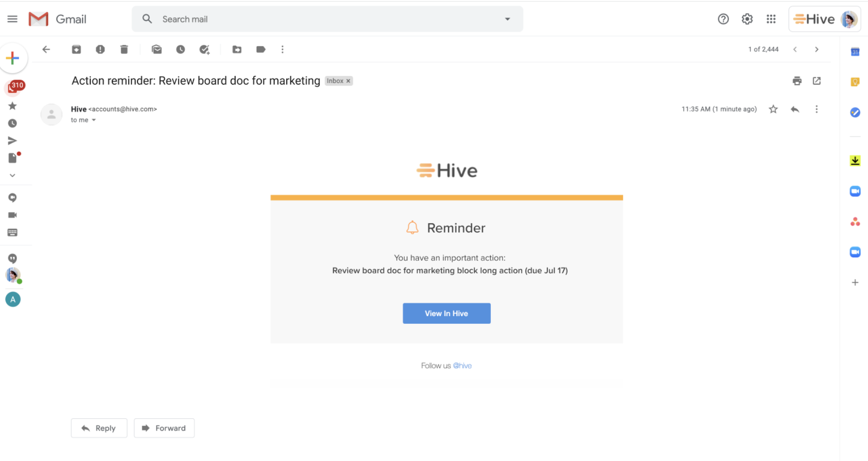Image resolution: width=868 pixels, height=461 pixels.
Task: Go to the older message chevron
Action: 816,49
